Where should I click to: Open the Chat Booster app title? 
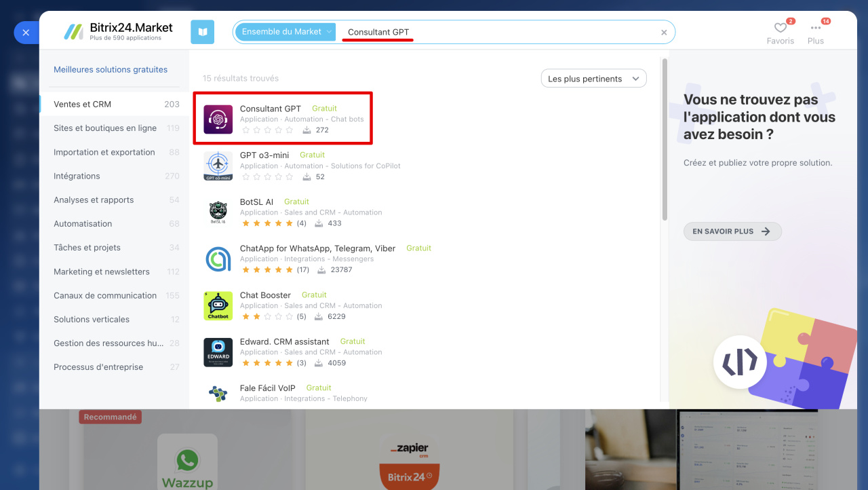click(x=265, y=295)
